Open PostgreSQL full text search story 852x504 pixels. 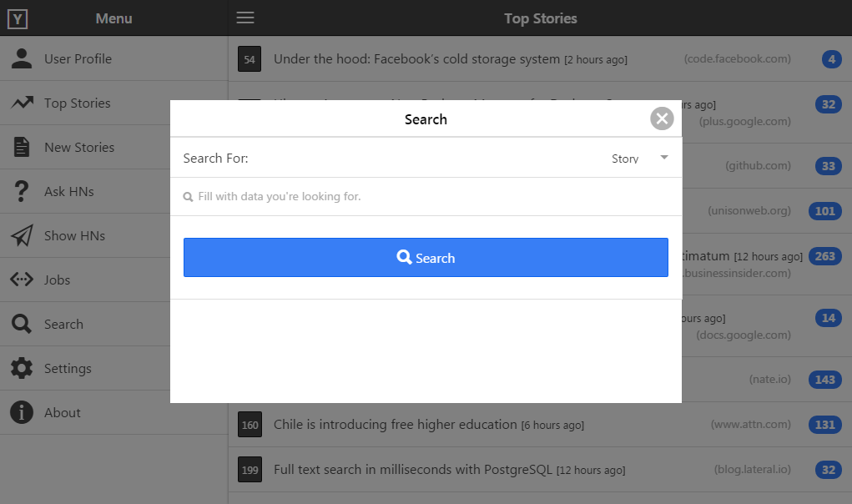point(413,469)
